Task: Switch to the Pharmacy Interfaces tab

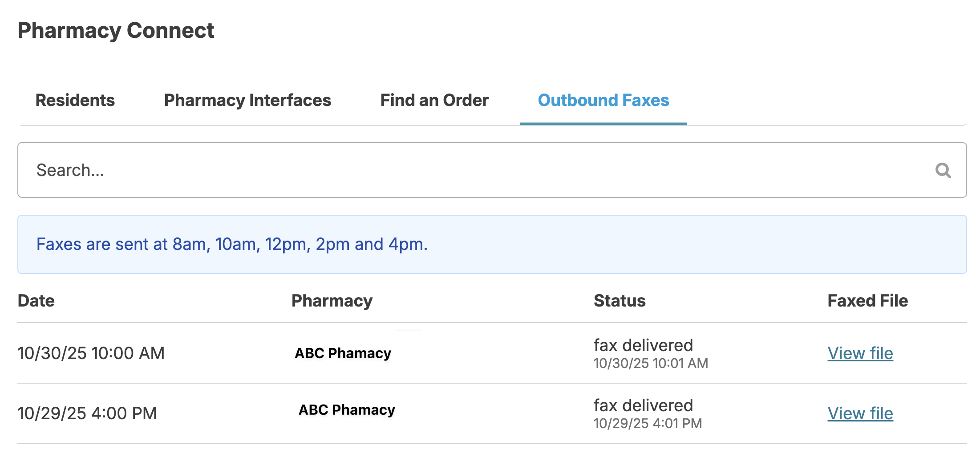Action: coord(247,100)
